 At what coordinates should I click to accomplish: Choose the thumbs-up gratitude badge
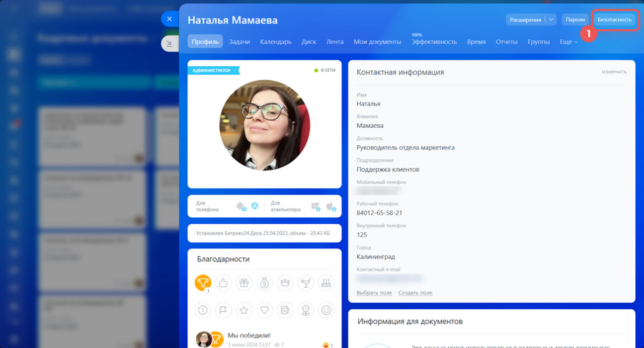tap(223, 283)
